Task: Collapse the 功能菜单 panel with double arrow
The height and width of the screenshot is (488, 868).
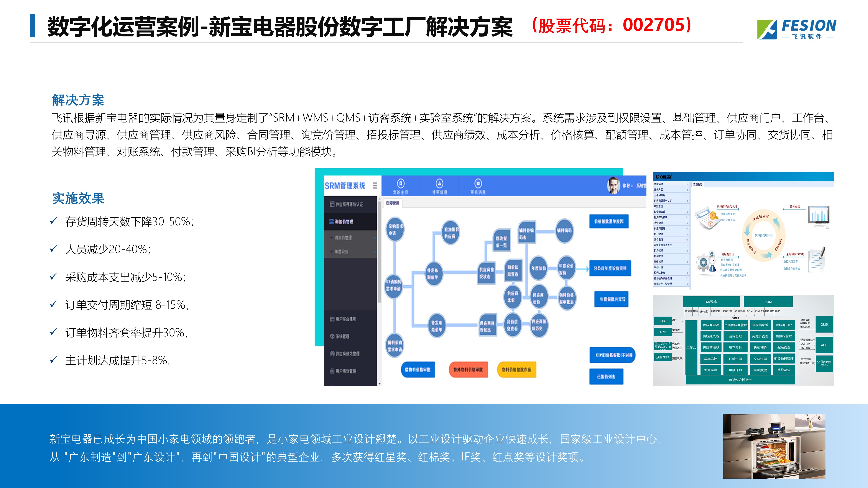Action: point(687,184)
